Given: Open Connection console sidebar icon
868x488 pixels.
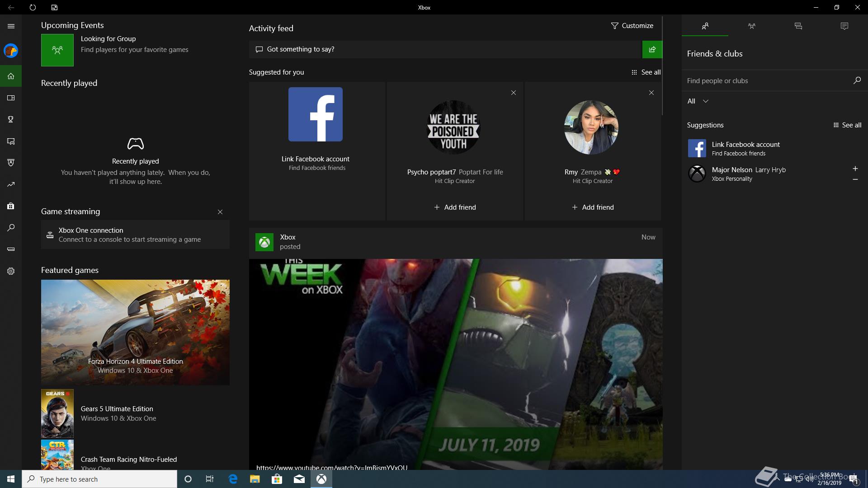Looking at the screenshot, I should pos(11,249).
